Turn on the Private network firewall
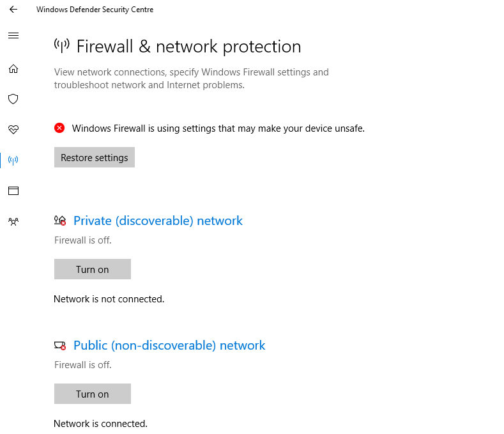 (x=93, y=269)
